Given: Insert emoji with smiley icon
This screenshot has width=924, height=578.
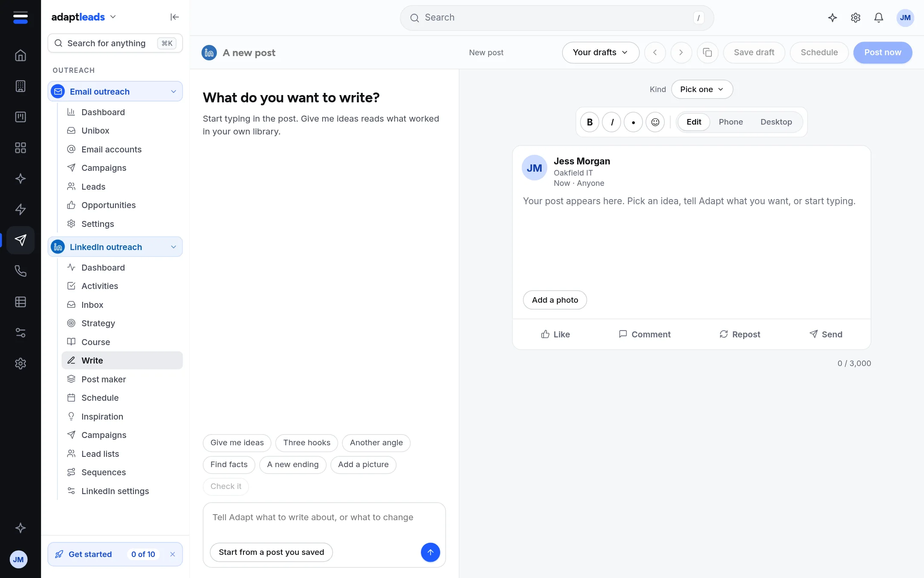Looking at the screenshot, I should 655,122.
